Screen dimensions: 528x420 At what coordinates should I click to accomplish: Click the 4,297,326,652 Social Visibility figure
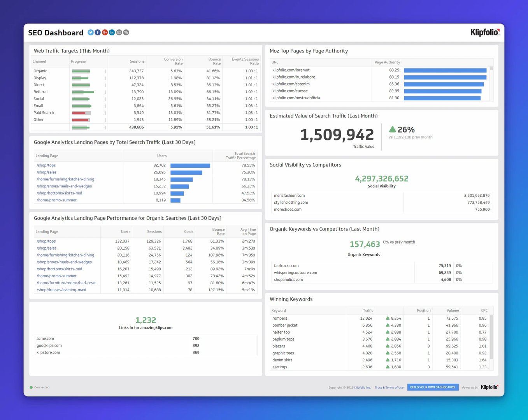tap(382, 179)
